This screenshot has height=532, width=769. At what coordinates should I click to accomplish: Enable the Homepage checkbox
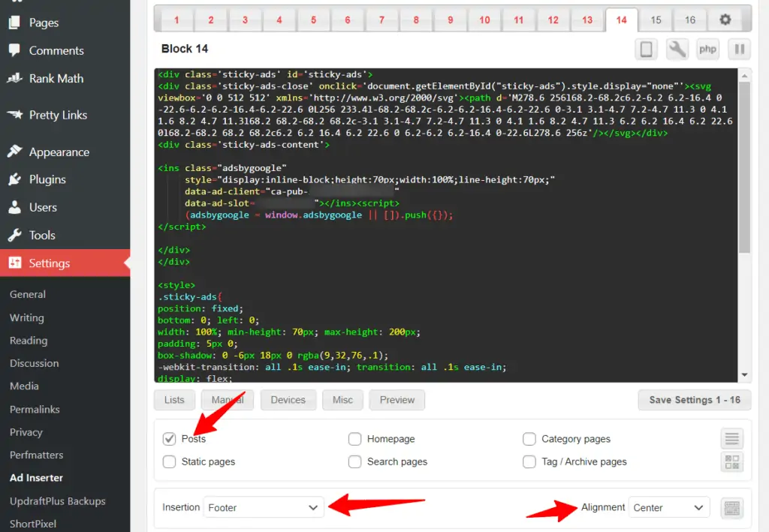354,439
